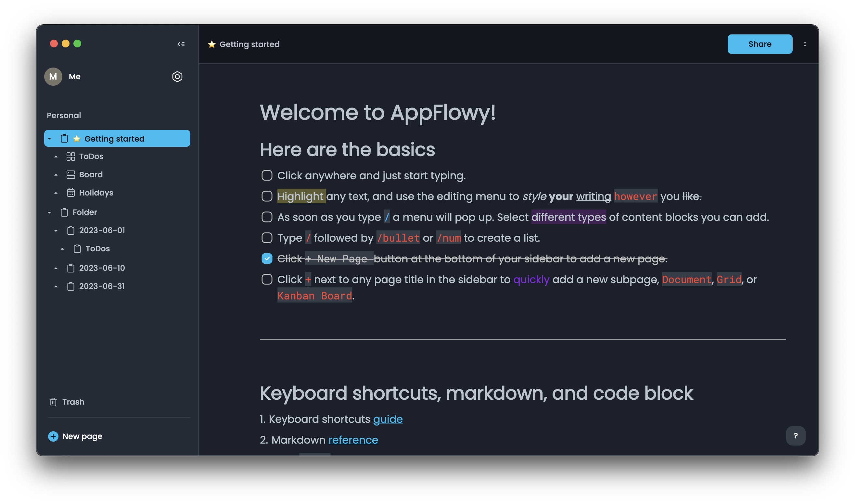The width and height of the screenshot is (855, 504).
Task: Open the three-dot page options menu
Action: [805, 44]
